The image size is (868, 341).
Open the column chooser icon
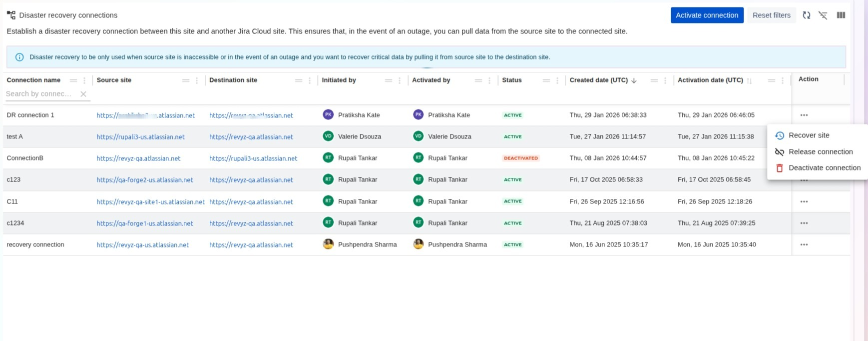click(x=841, y=15)
